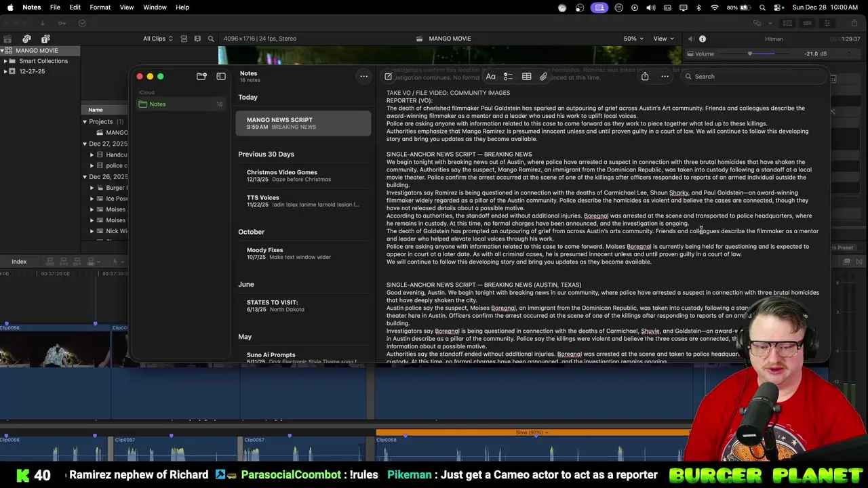Open the 50% viewer zoom dropdown
The width and height of the screenshot is (868, 488).
coord(633,39)
